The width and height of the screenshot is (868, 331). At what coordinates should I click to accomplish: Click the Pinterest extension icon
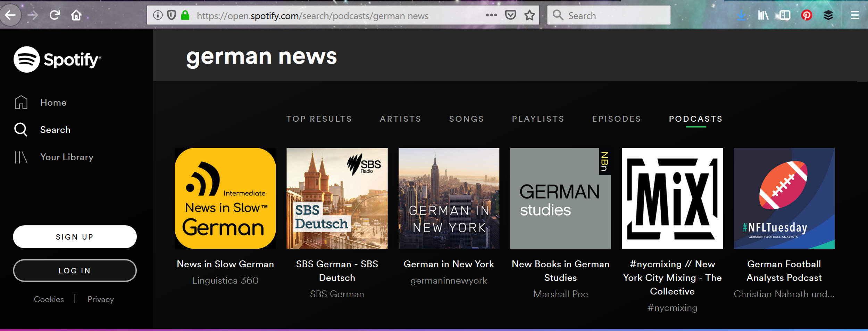click(807, 15)
